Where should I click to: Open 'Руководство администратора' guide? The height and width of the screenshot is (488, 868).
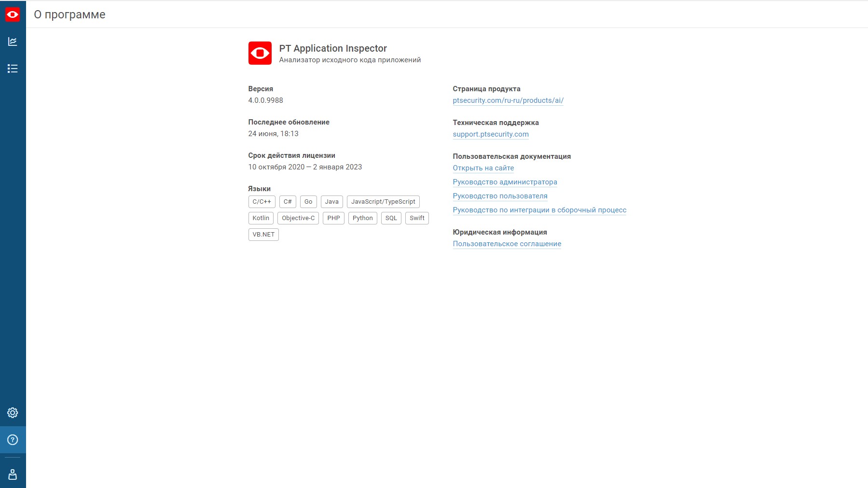[x=505, y=182]
